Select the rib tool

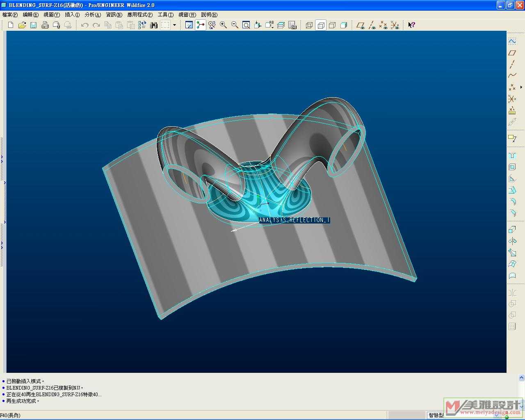coord(512,179)
